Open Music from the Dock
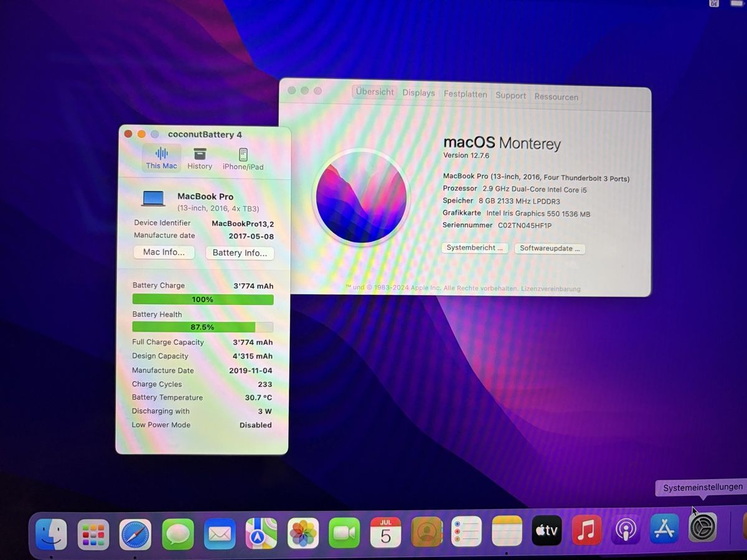 pos(586,530)
